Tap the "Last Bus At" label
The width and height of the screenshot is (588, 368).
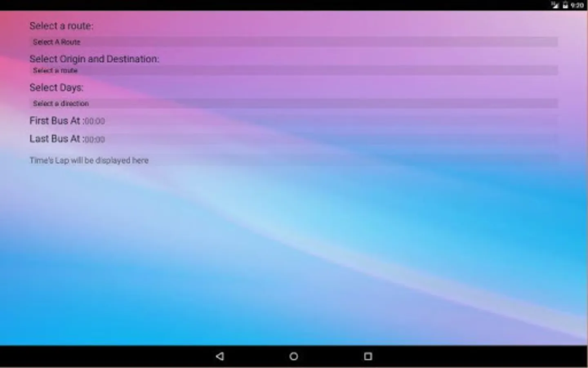click(54, 139)
